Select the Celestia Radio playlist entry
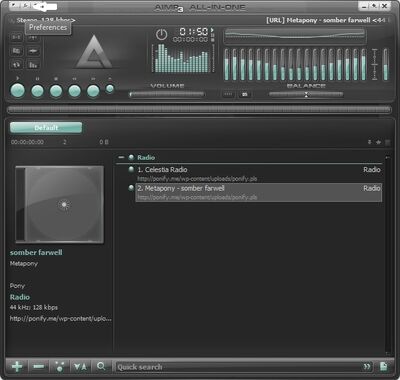400x380 pixels. pyautogui.click(x=258, y=174)
